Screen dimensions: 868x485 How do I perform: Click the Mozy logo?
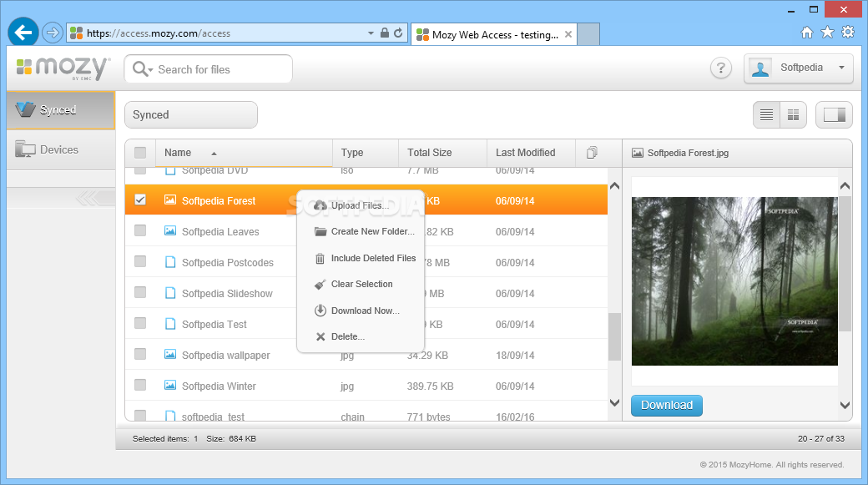63,68
